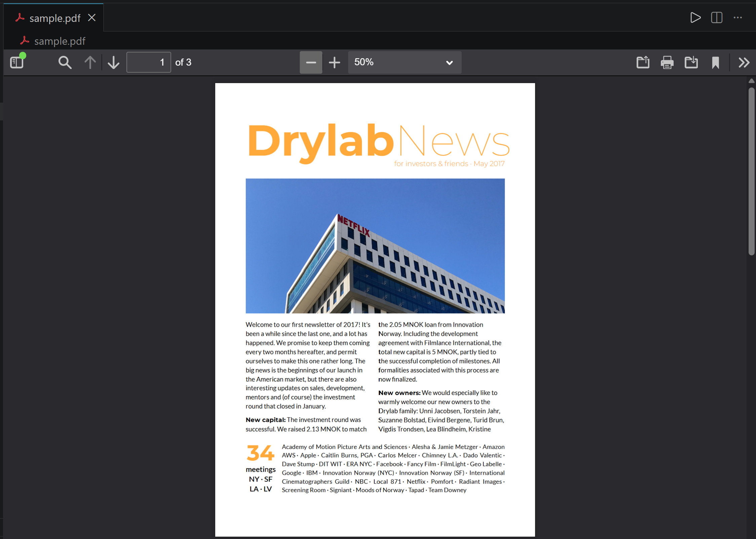Click the vertical scrollbar thumb

(x=752, y=172)
